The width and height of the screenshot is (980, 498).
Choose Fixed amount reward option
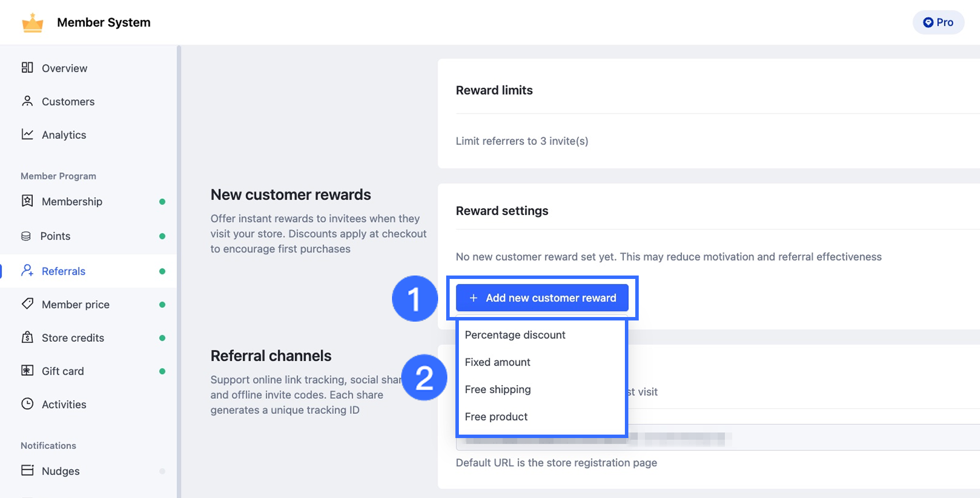497,362
